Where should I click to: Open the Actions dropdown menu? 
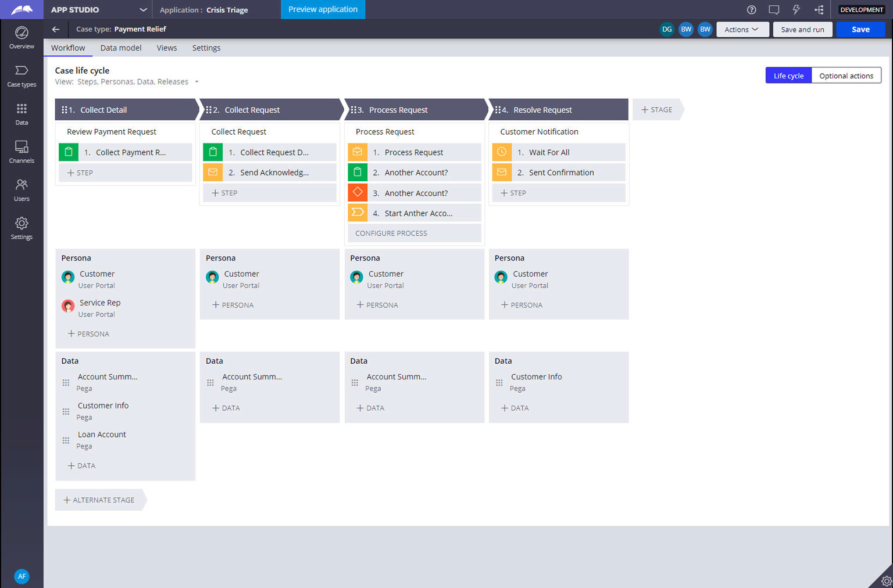742,30
